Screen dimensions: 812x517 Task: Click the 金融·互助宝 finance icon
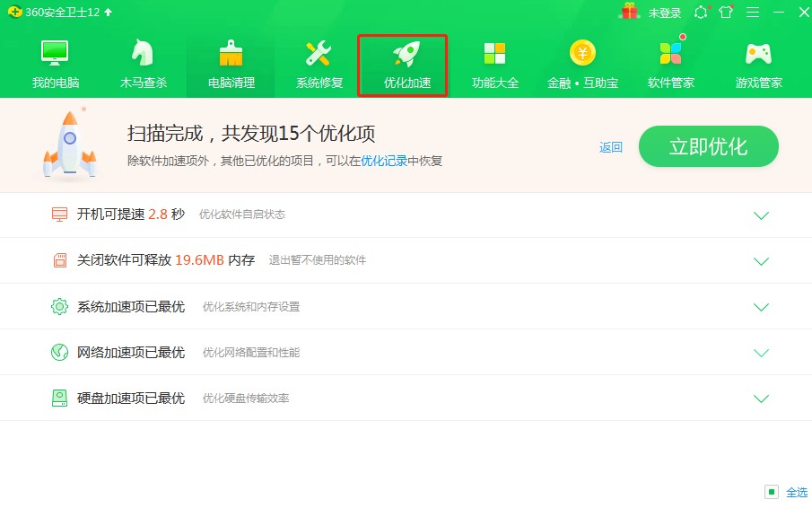[583, 63]
